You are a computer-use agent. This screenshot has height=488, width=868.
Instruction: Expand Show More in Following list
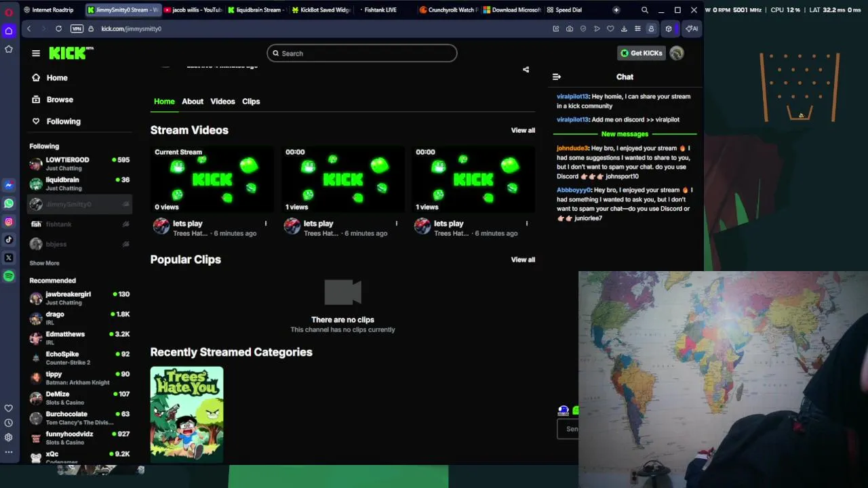tap(44, 263)
